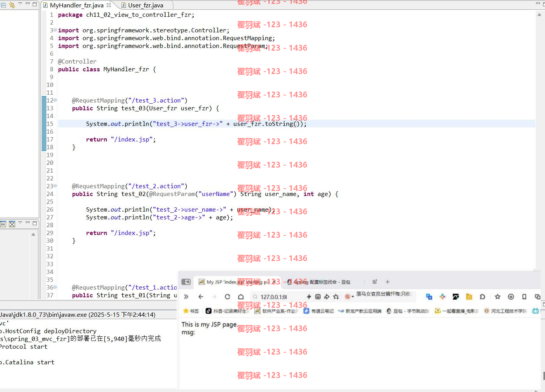Screen dimensions: 545x392
Task: Go to the browser home page
Action: [241, 297]
